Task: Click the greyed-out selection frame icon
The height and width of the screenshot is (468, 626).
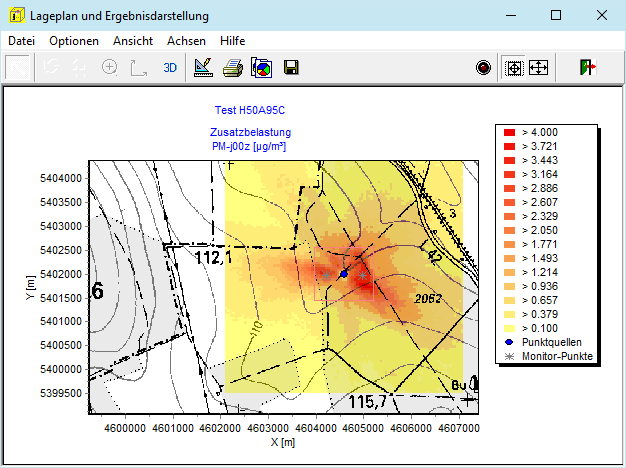Action: coord(80,67)
